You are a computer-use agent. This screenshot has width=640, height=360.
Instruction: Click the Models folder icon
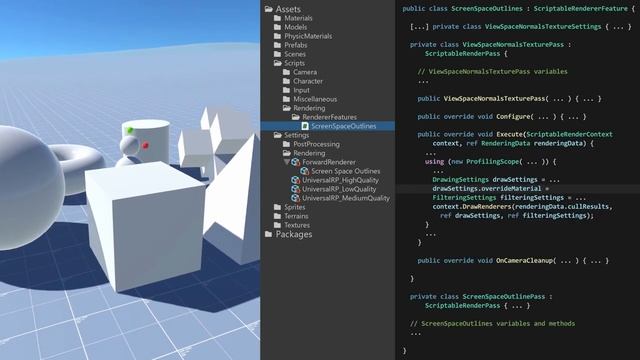tap(278, 27)
